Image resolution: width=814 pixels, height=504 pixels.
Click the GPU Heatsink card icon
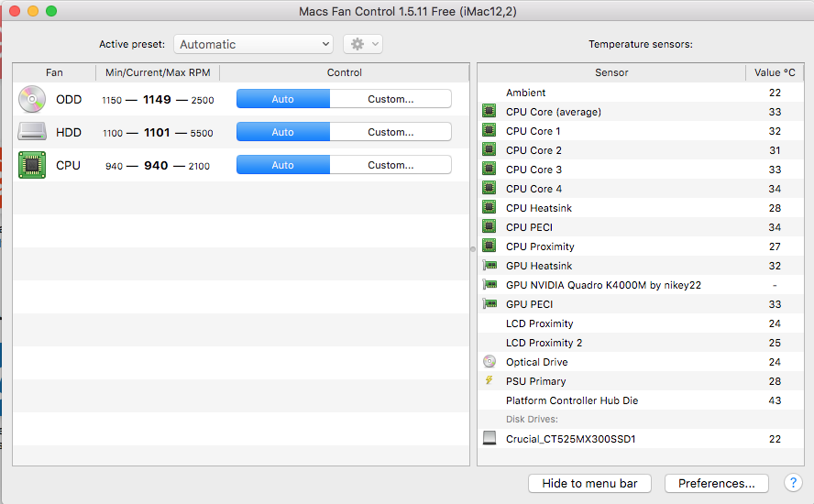click(x=489, y=266)
